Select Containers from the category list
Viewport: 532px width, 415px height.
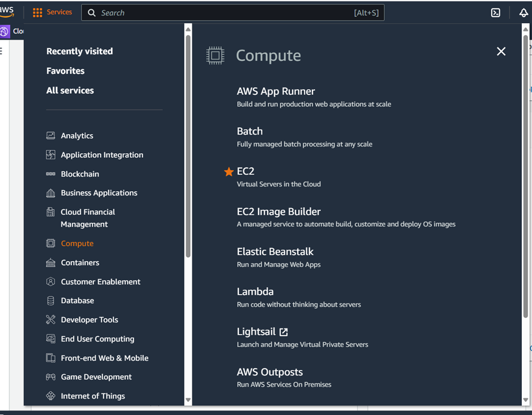(x=80, y=263)
